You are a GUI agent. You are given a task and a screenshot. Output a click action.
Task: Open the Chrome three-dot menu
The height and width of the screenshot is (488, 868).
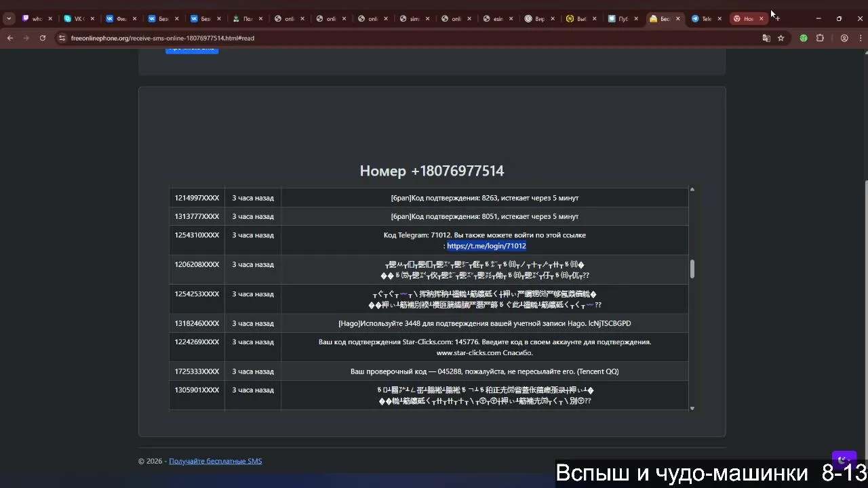point(861,38)
